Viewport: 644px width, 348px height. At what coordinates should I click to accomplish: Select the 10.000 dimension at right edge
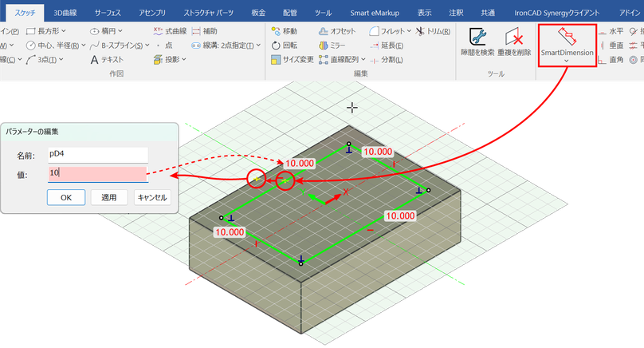400,216
